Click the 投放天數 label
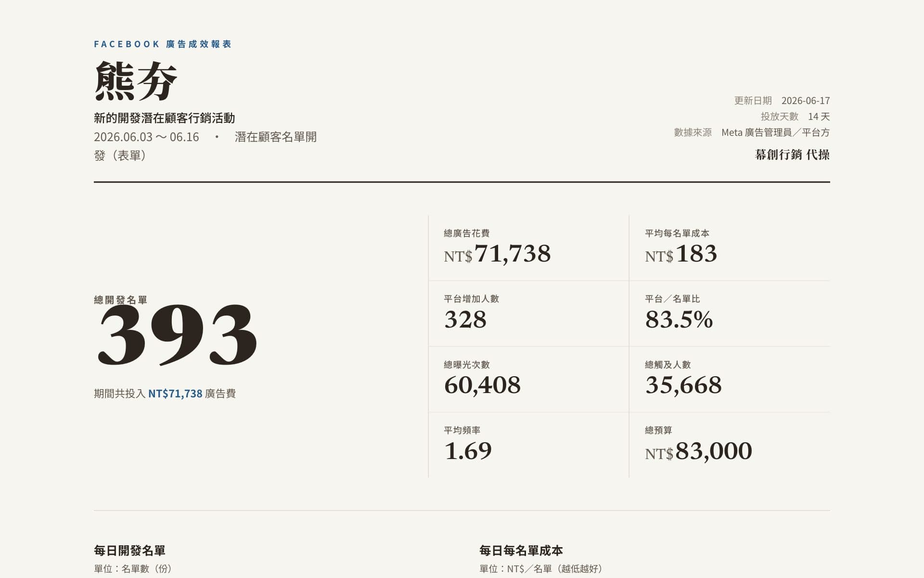 click(x=779, y=117)
